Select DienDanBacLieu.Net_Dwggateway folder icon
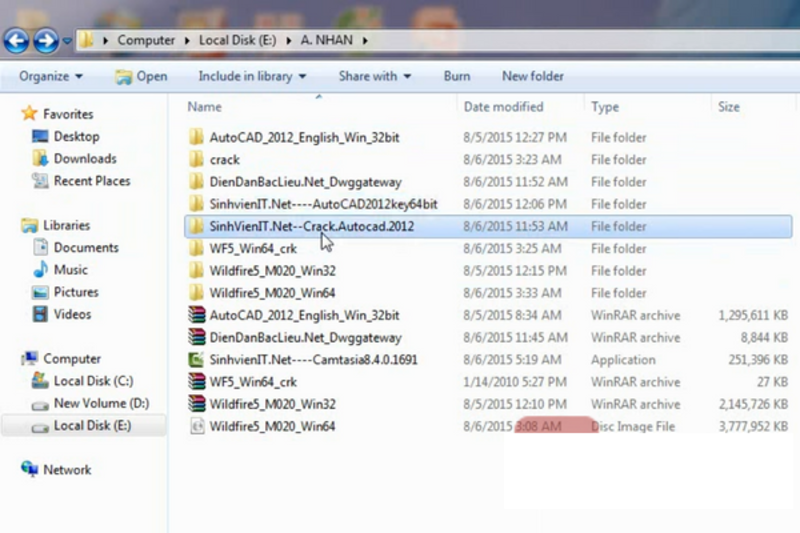The height and width of the screenshot is (533, 800). tap(196, 182)
